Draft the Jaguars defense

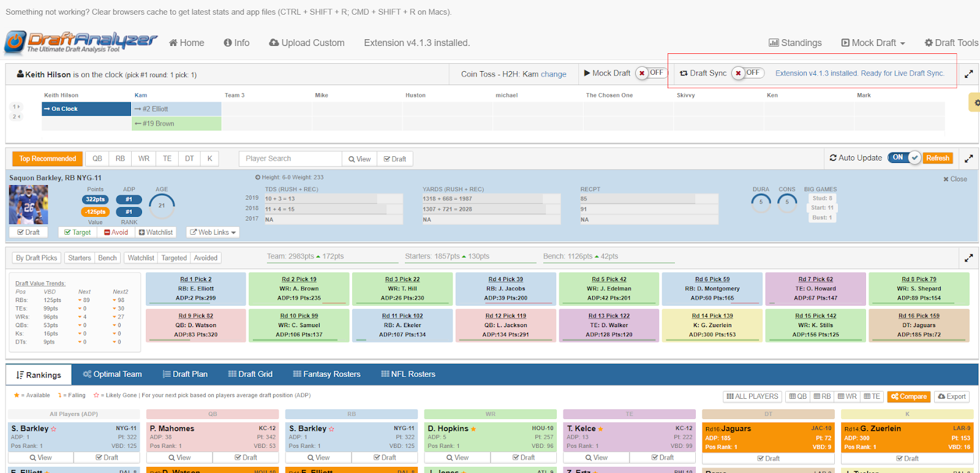click(768, 458)
